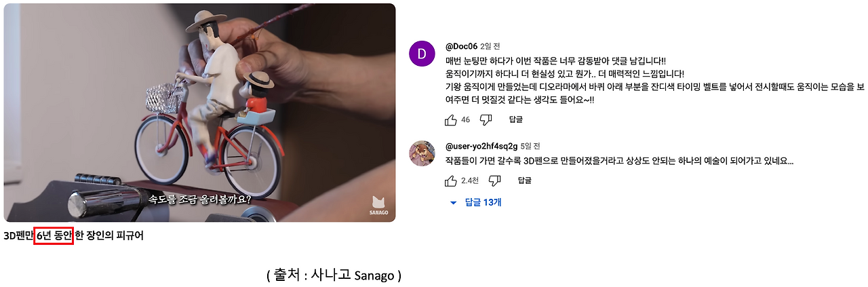Open the video title 3D펜만 6년 동안 한 장인의 피규어
Screen dimensions: 868x287
73,235
